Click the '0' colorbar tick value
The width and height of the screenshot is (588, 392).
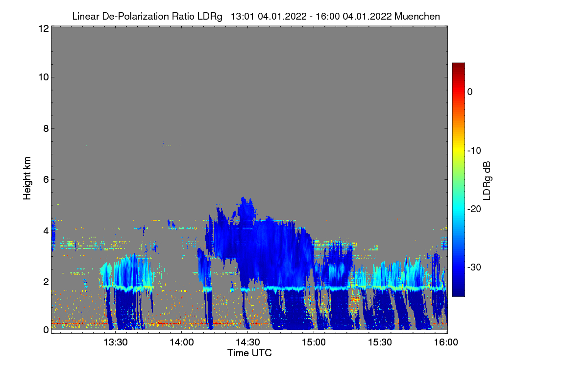coord(470,92)
